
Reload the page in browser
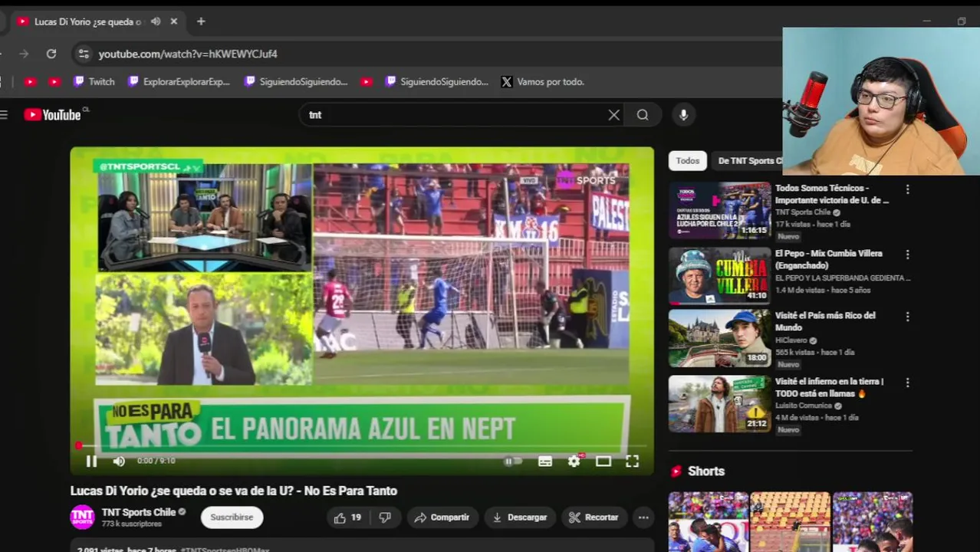pyautogui.click(x=51, y=54)
